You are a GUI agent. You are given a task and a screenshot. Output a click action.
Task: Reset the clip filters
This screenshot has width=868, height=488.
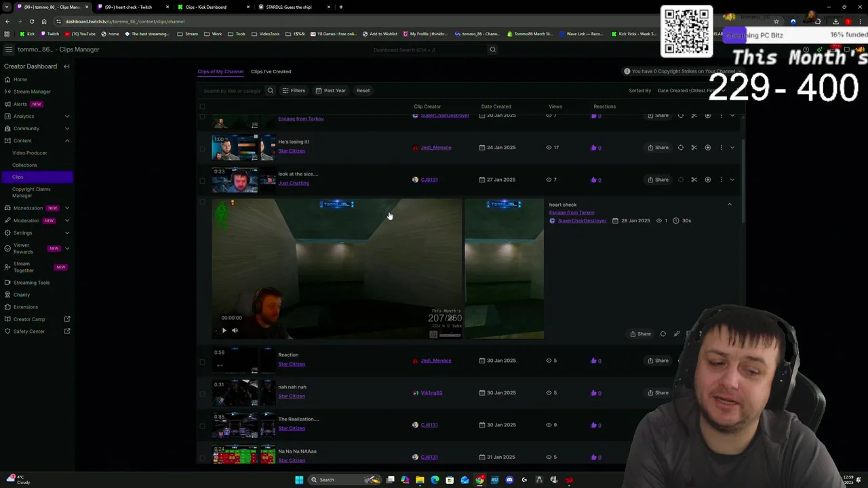point(363,91)
